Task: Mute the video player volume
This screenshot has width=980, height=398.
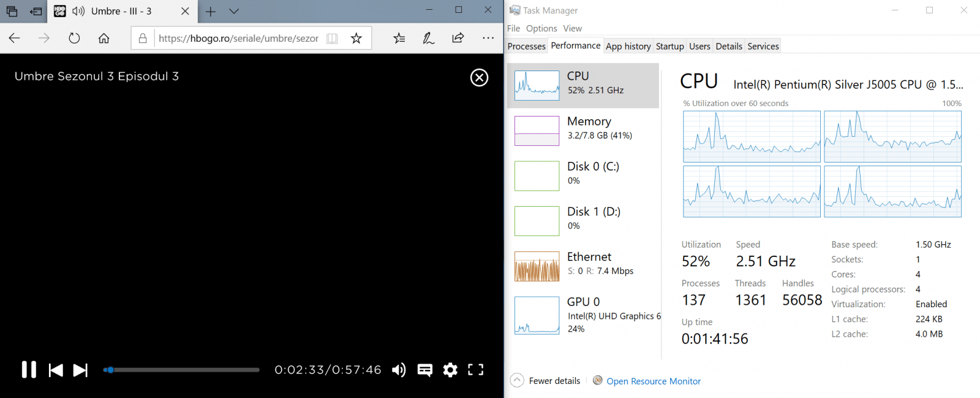Action: click(x=399, y=370)
